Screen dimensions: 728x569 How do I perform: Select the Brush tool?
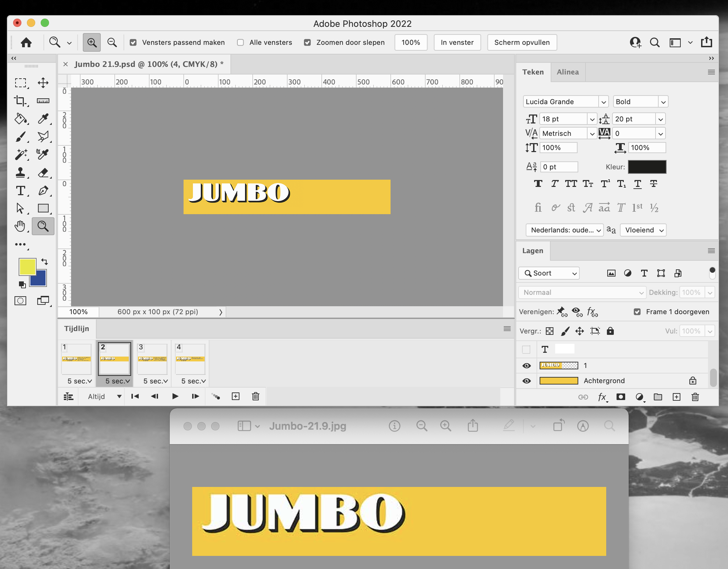(x=20, y=137)
